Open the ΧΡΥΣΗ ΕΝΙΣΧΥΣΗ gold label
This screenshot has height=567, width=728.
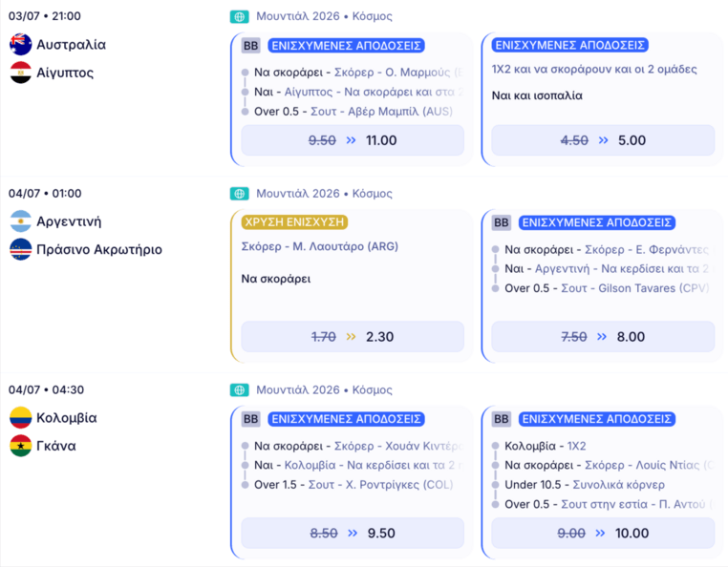pos(294,222)
